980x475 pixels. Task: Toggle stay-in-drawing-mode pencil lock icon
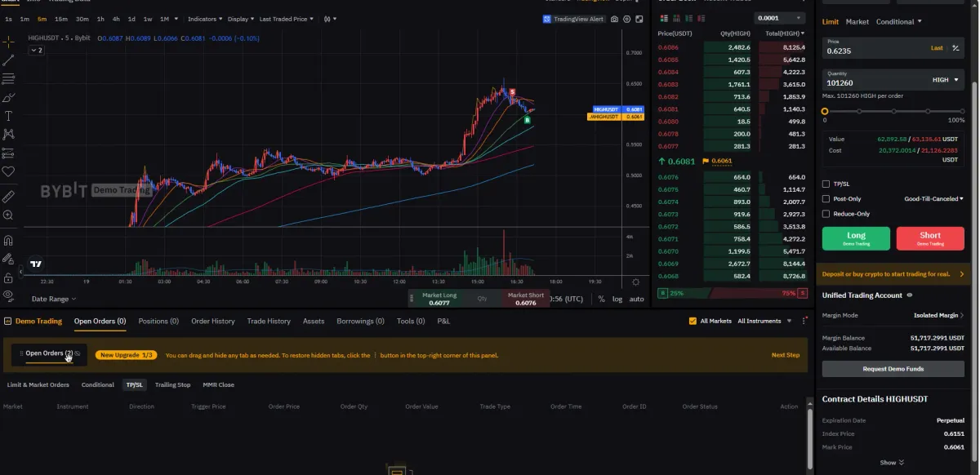click(8, 260)
